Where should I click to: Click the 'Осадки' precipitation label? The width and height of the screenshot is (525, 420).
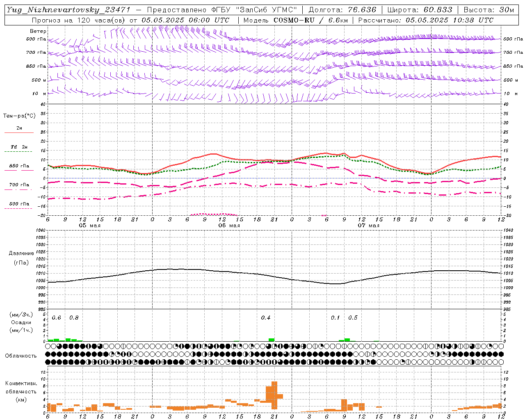[22, 322]
